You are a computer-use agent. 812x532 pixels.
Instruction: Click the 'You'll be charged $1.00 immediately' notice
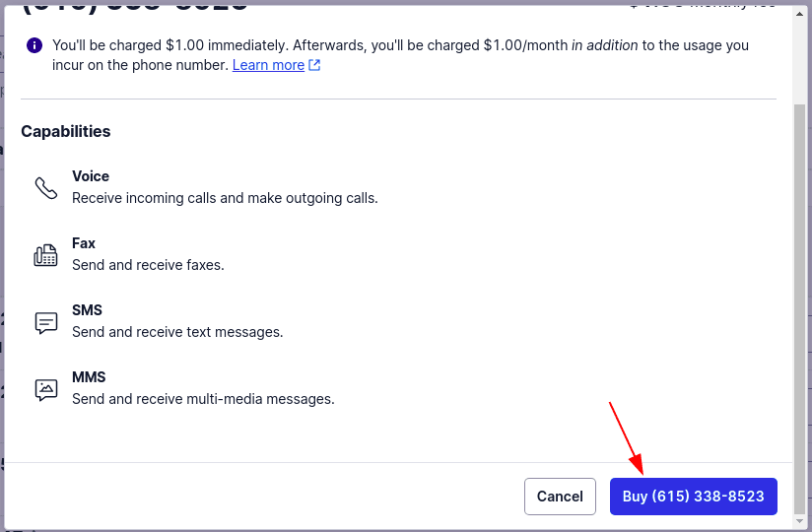click(400, 55)
